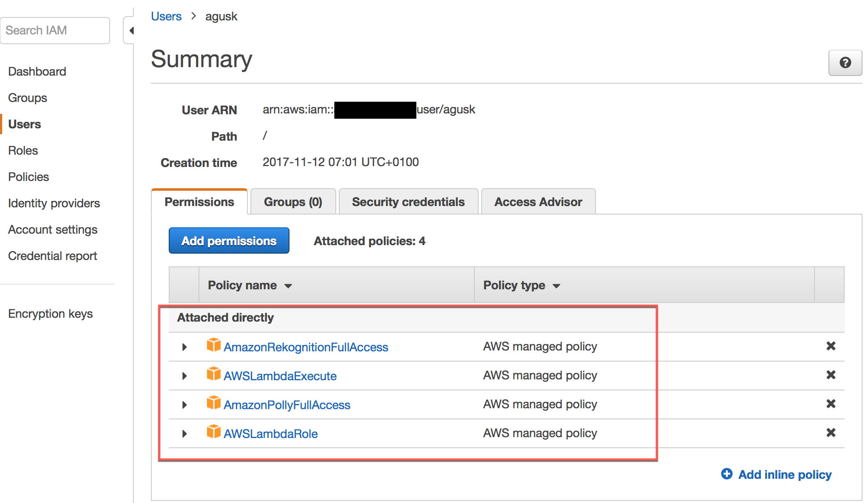Click the Add inline policy link
Image resolution: width=868 pixels, height=503 pixels.
tap(785, 475)
